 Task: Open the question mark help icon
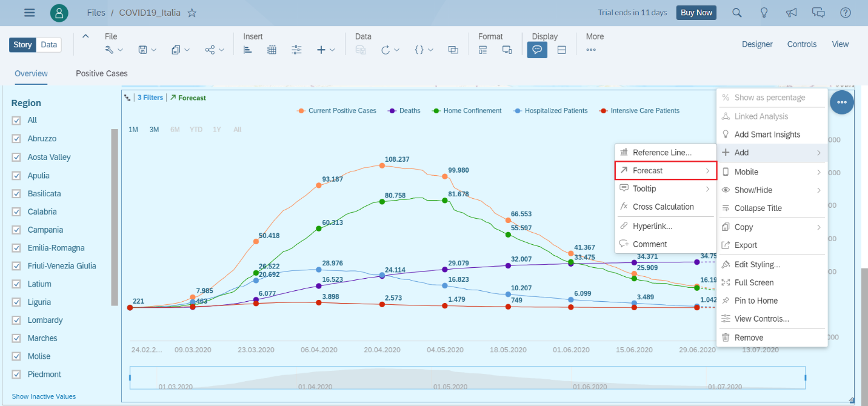pos(846,13)
